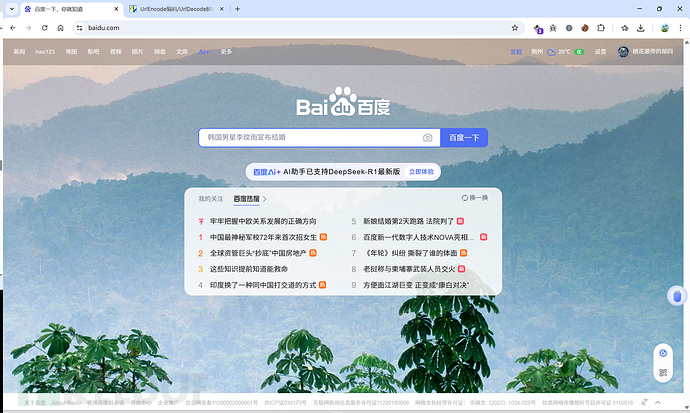Viewport: 690px width, 413px height.
Task: Collapse the footer with the up chevron
Action: [x=658, y=402]
